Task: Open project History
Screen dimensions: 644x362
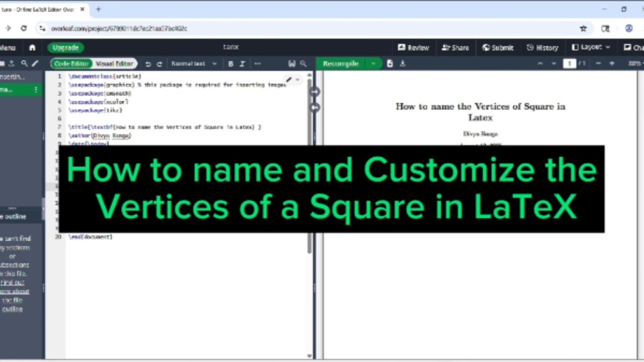Action: pos(542,48)
